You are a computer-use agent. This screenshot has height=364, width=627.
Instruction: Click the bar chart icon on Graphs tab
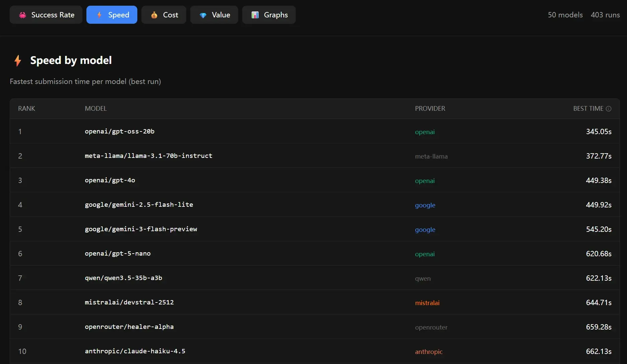tap(255, 15)
